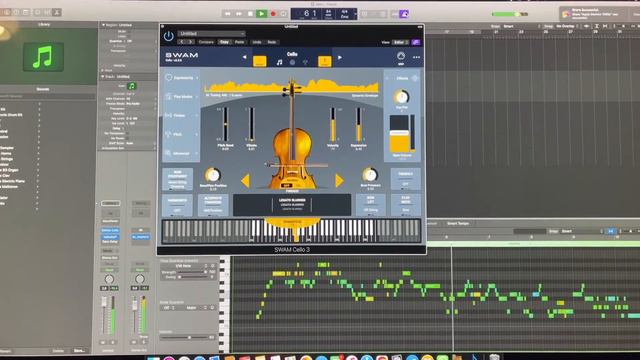640x360 pixels.
Task: Open the Smart Tempo tab in editor
Action: [x=458, y=223]
